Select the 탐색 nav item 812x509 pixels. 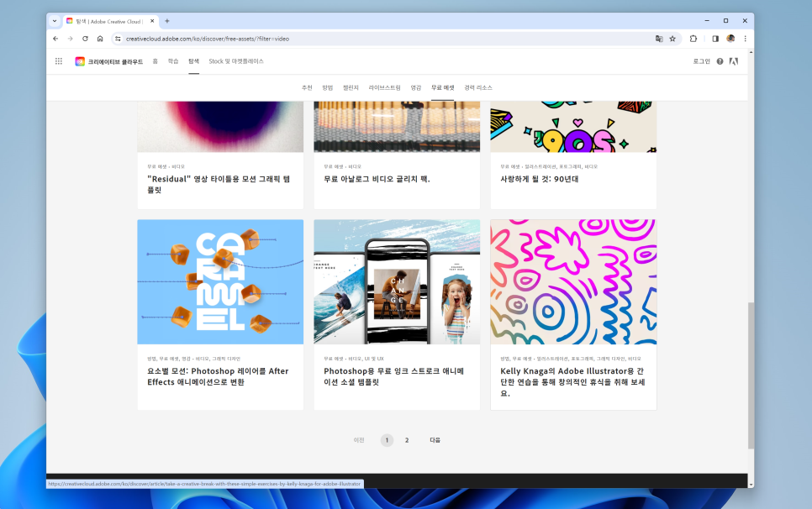(193, 61)
